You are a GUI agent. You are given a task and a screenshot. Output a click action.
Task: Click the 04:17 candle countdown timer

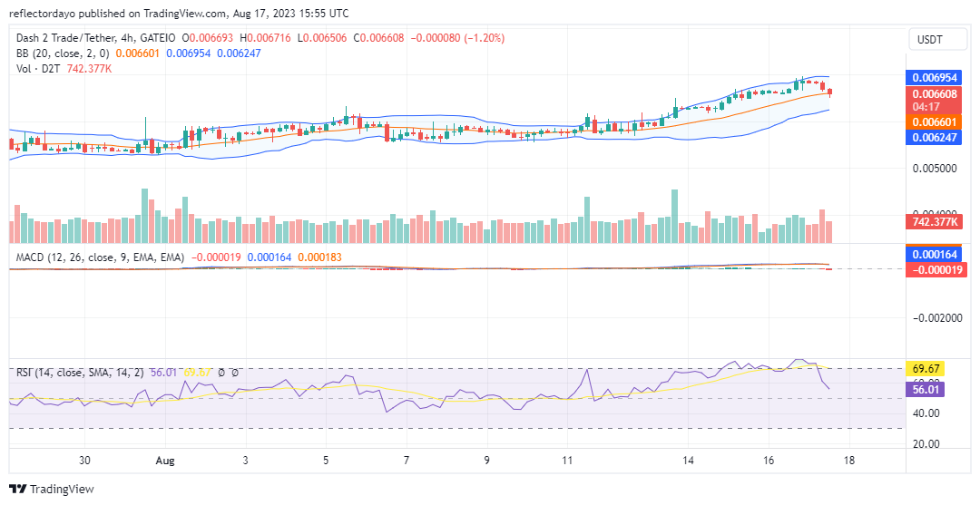pos(926,107)
